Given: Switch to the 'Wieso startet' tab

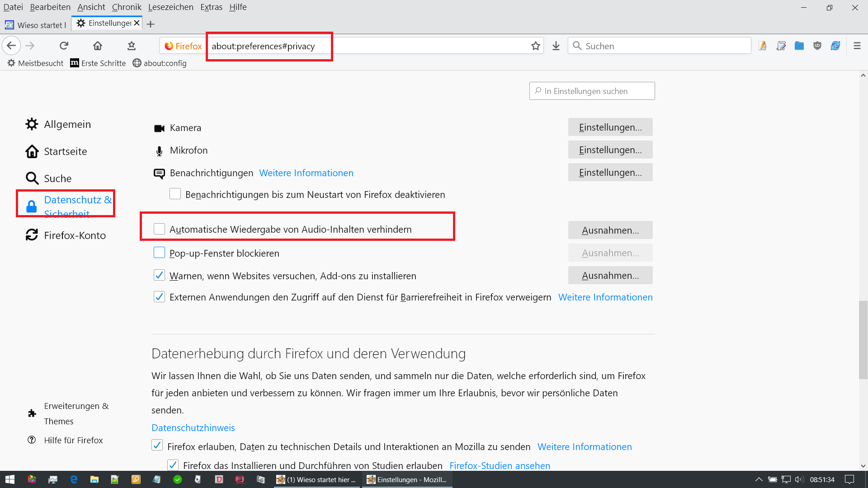Looking at the screenshot, I should point(36,25).
